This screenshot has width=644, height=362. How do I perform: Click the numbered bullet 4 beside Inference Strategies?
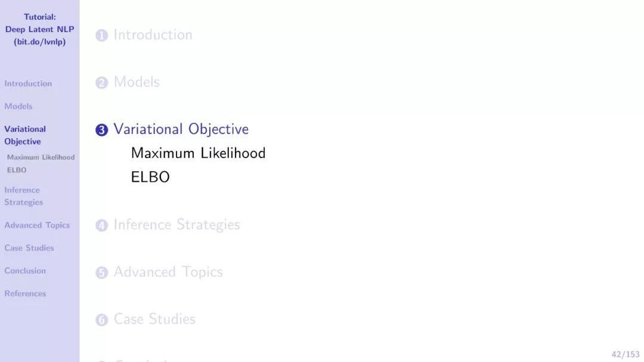pos(101,225)
